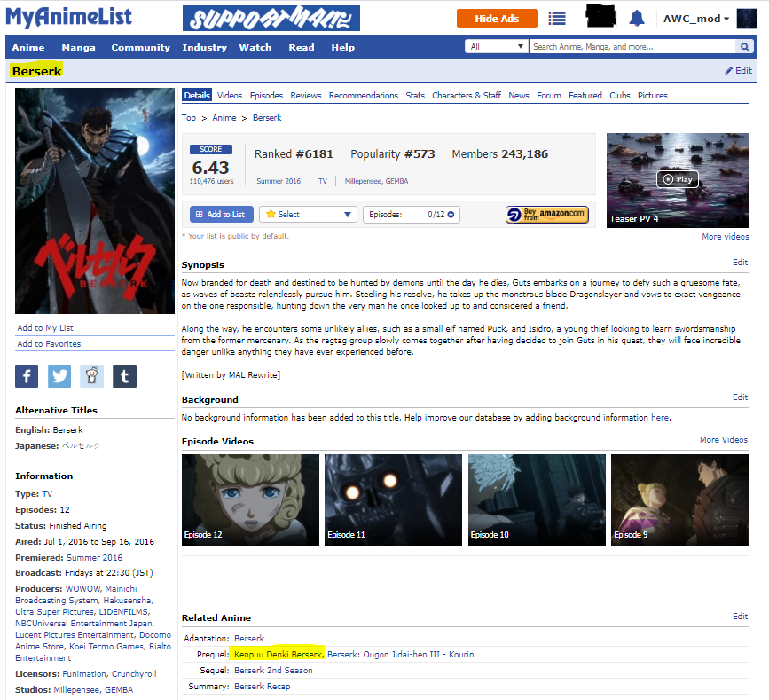
Task: Share on Twitter icon
Action: pos(59,376)
